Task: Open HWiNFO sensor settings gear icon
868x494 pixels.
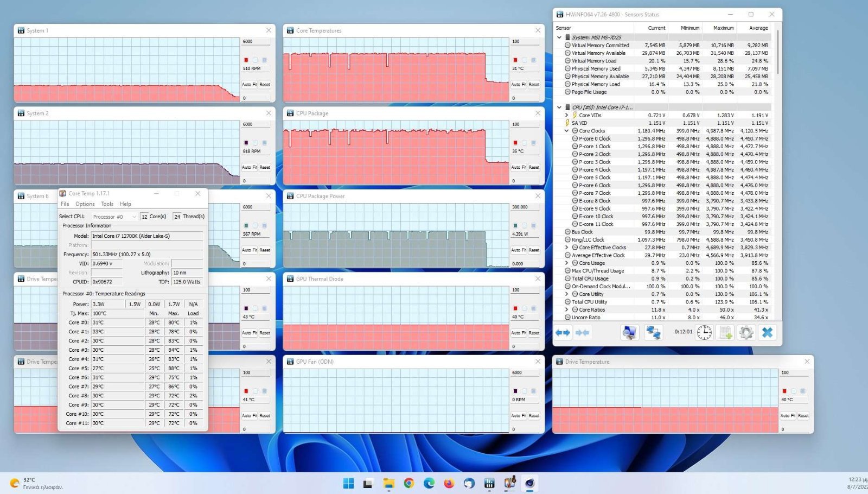Action: click(746, 332)
